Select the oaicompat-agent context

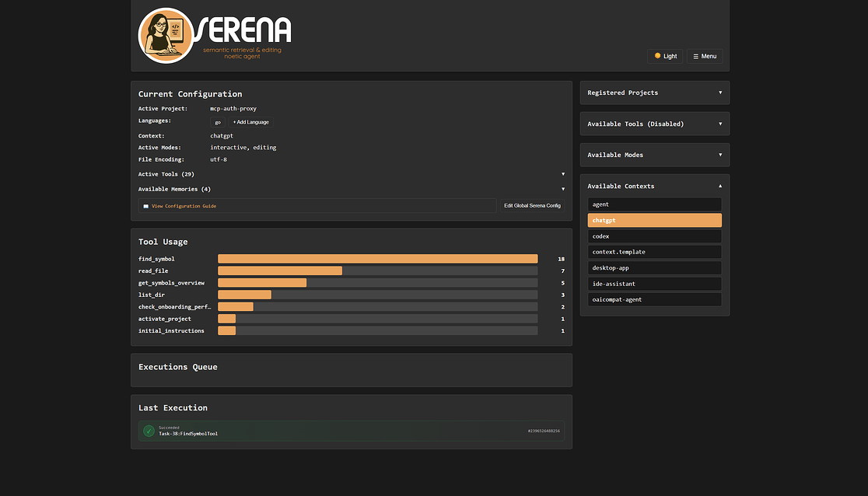[655, 299]
